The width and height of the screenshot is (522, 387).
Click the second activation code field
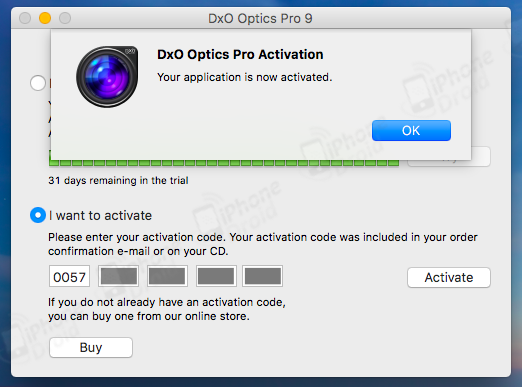point(119,276)
